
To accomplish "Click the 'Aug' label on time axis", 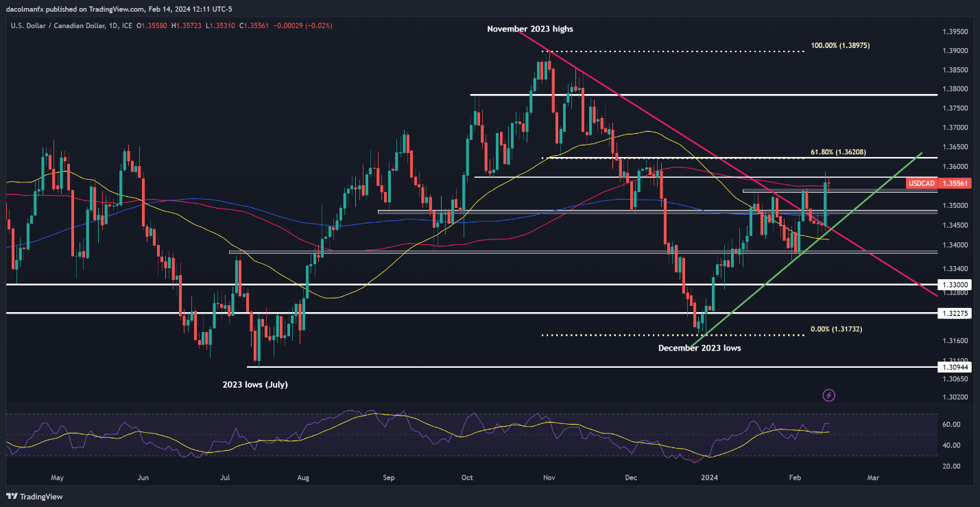I will tap(304, 476).
